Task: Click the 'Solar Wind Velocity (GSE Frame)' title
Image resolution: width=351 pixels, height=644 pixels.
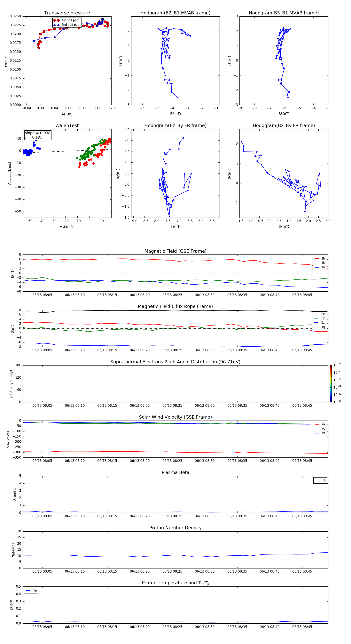Action: pyautogui.click(x=175, y=417)
